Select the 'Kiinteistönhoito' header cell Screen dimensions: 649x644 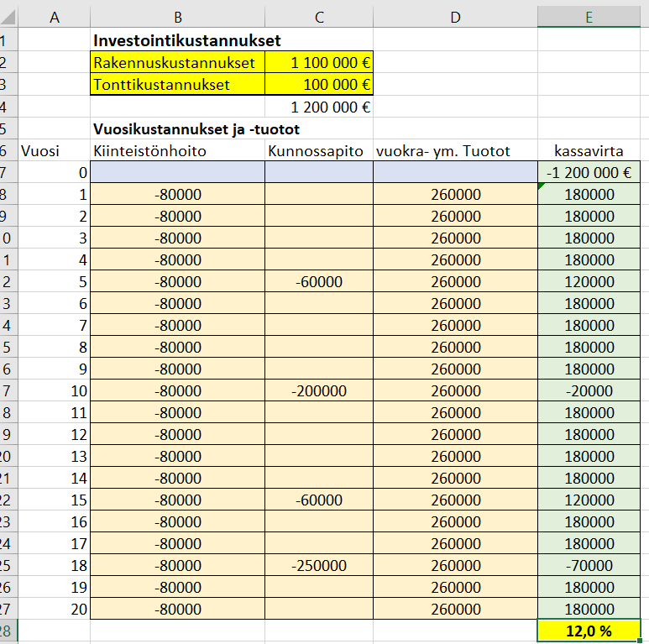point(177,150)
